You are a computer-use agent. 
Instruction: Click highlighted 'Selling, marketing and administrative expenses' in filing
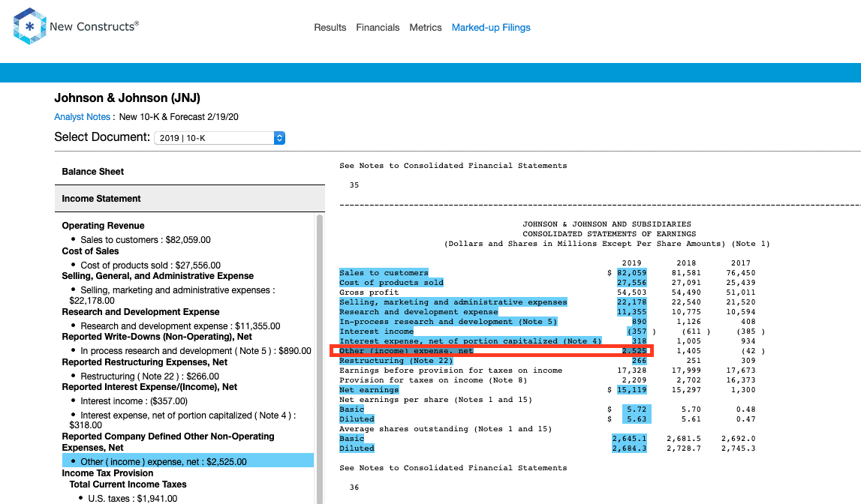click(453, 302)
